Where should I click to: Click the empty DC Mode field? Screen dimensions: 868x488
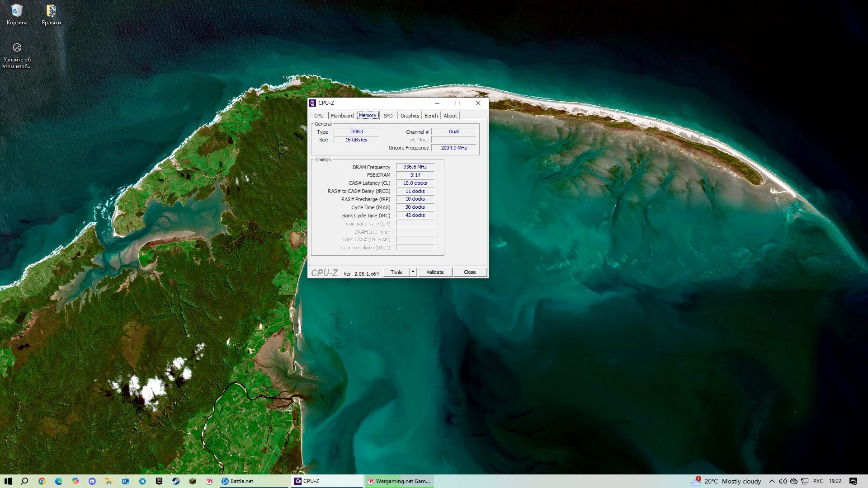tap(453, 140)
